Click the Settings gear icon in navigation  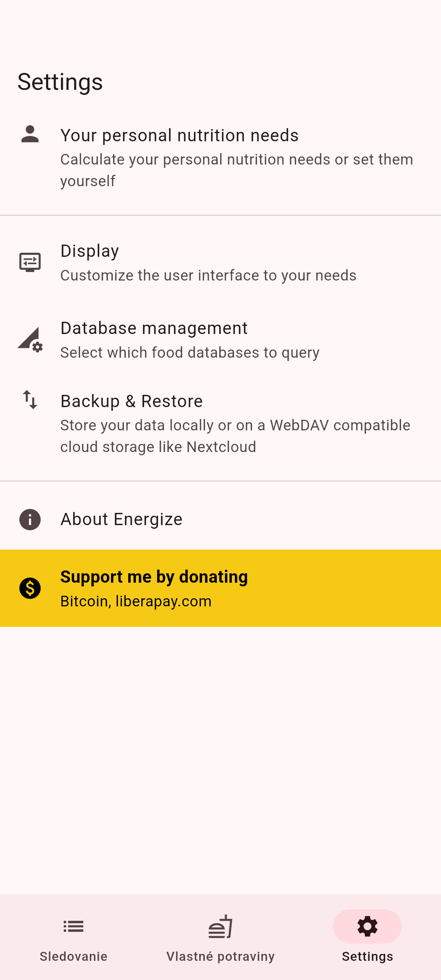click(x=367, y=927)
